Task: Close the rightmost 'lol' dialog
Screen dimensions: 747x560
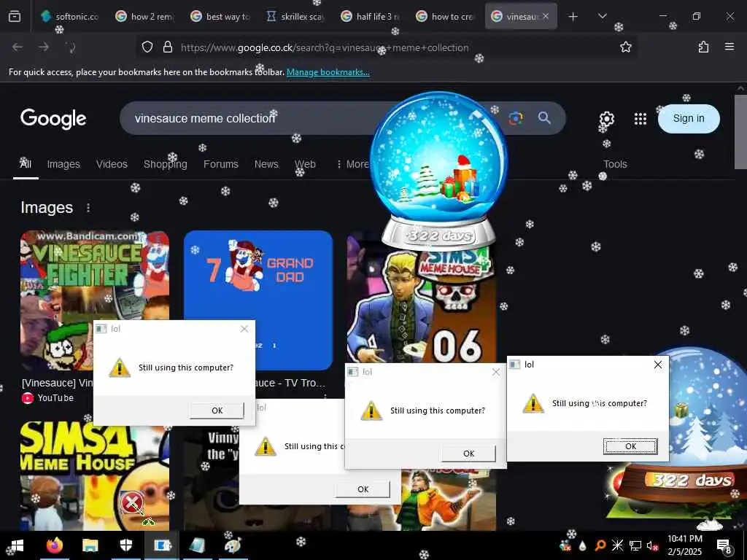Action: click(x=658, y=365)
